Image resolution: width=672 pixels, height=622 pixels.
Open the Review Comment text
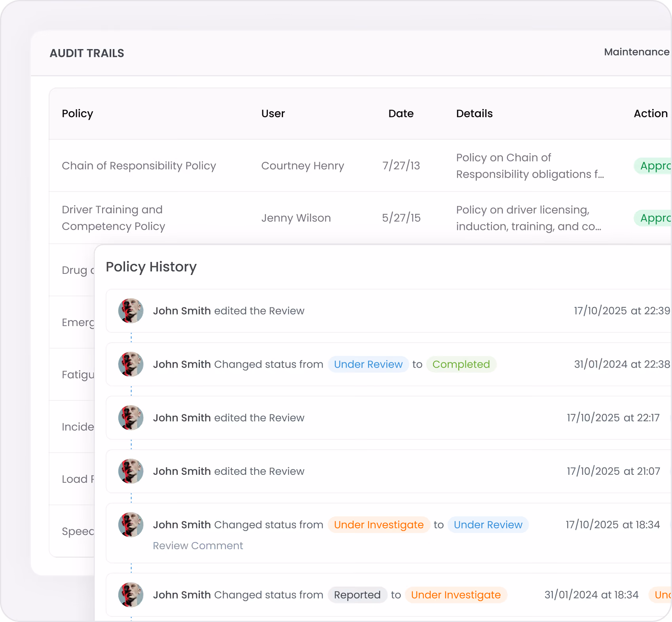198,546
